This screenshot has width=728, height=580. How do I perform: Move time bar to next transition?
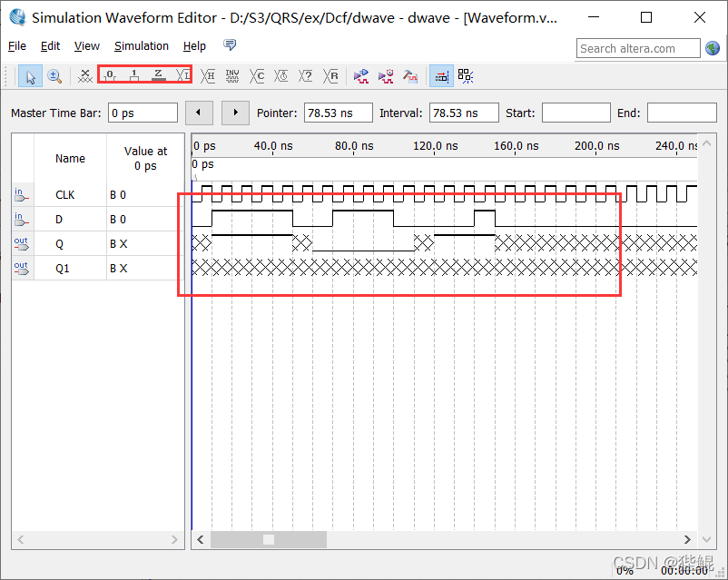coord(235,113)
